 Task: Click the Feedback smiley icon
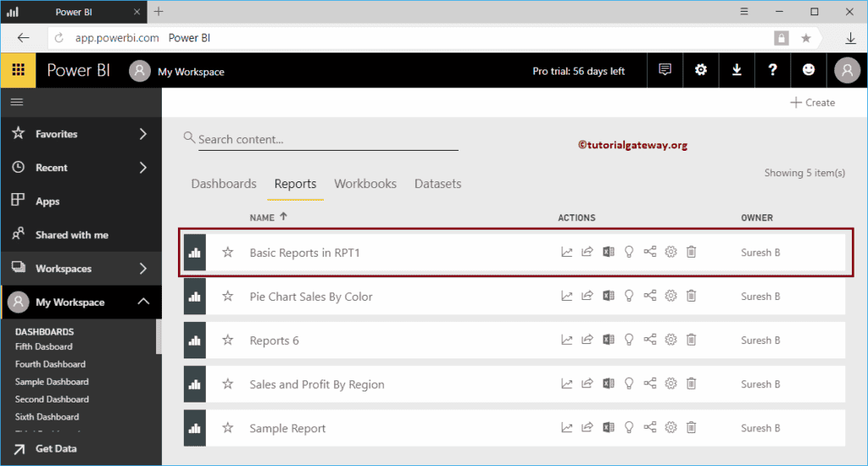[x=809, y=69]
